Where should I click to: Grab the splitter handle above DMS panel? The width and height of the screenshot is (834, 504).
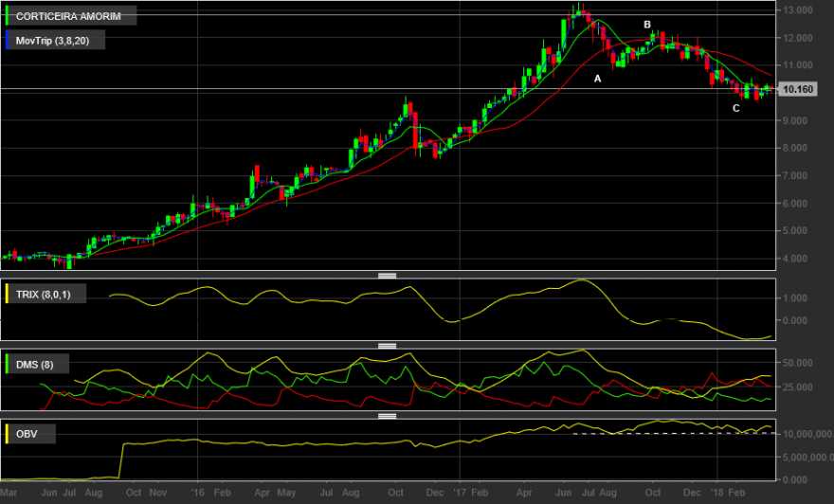click(x=387, y=346)
